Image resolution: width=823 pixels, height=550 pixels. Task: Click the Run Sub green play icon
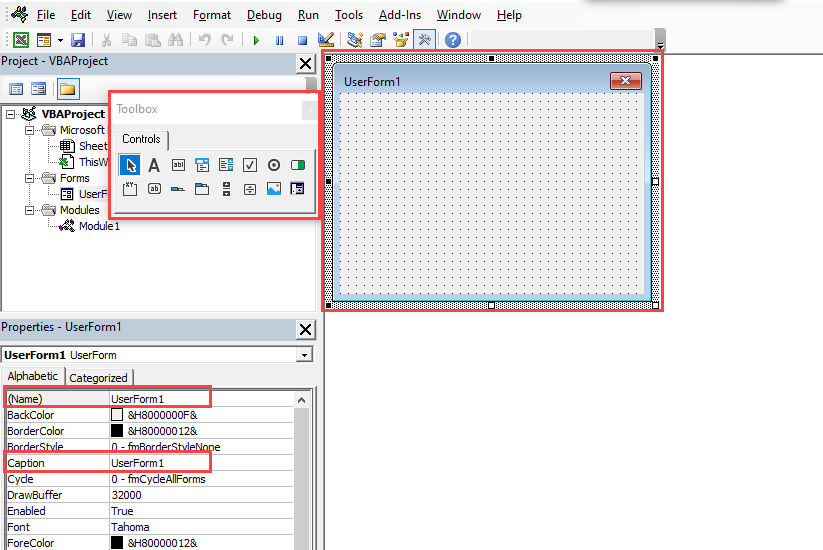click(256, 40)
